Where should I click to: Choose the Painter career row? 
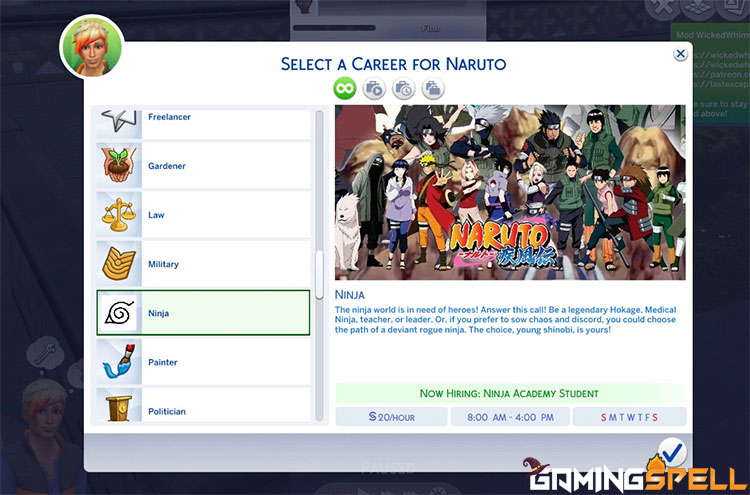point(204,362)
